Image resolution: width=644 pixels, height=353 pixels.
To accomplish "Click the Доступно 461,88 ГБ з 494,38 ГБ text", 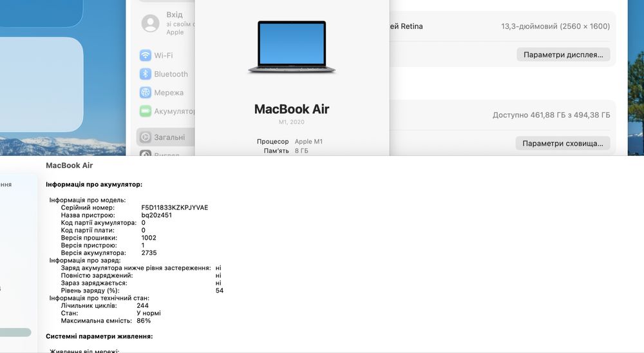I will pyautogui.click(x=551, y=115).
